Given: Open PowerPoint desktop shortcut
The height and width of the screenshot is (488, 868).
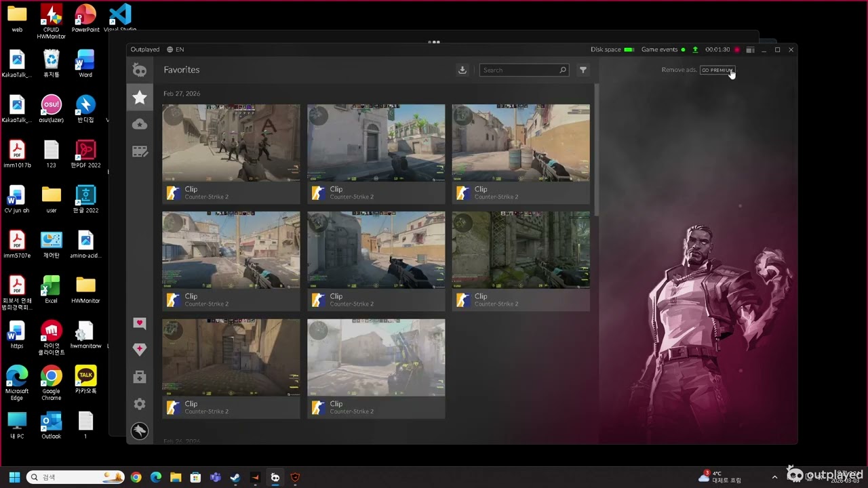Looking at the screenshot, I should pos(85,18).
